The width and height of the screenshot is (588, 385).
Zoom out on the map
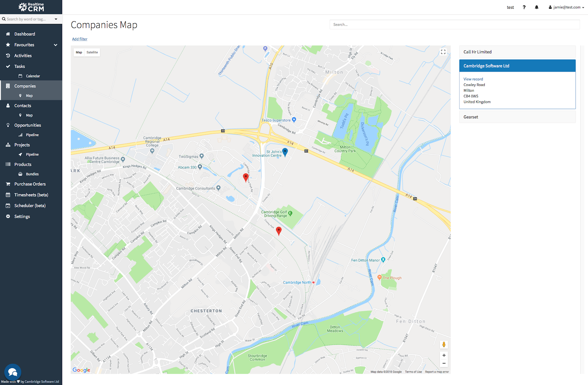point(444,363)
